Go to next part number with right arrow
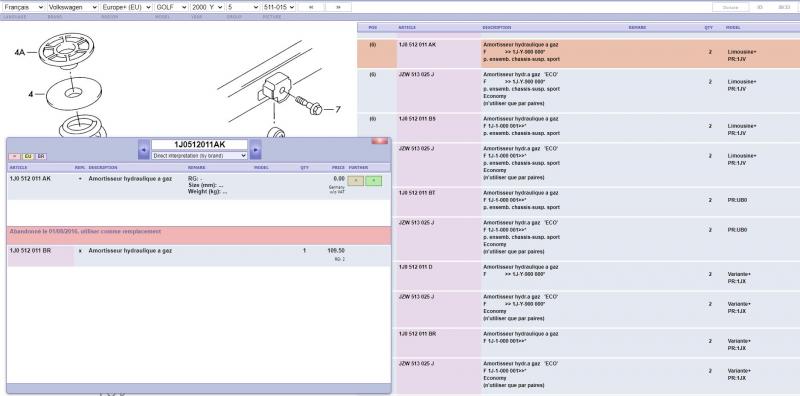800x396 pixels. [256, 150]
